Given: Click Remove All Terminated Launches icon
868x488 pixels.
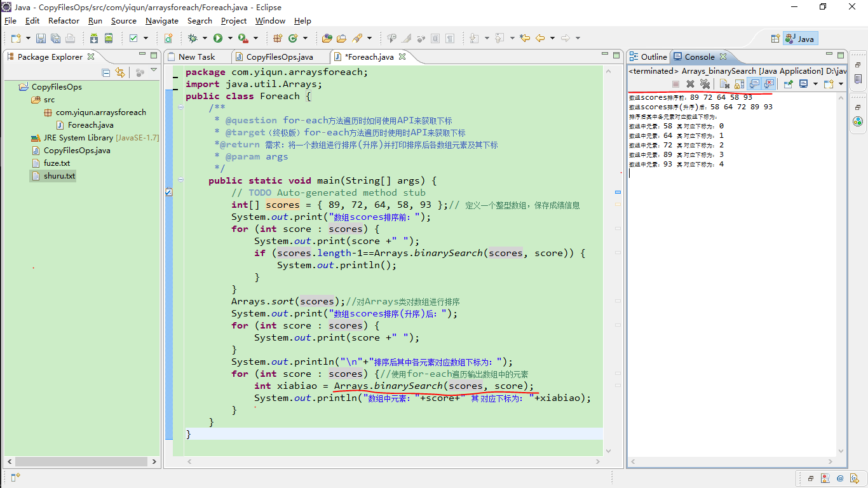Looking at the screenshot, I should point(705,84).
